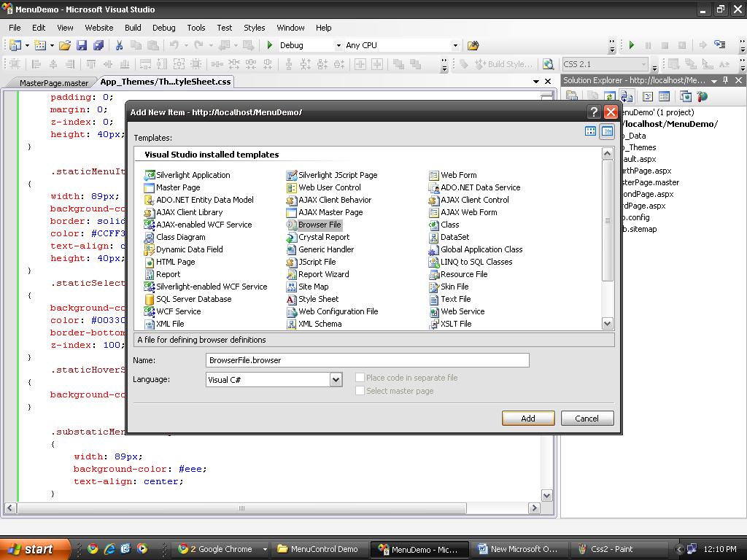The image size is (747, 560).
Task: Switch to MenuControl Demo taskbar window
Action: coord(319,549)
